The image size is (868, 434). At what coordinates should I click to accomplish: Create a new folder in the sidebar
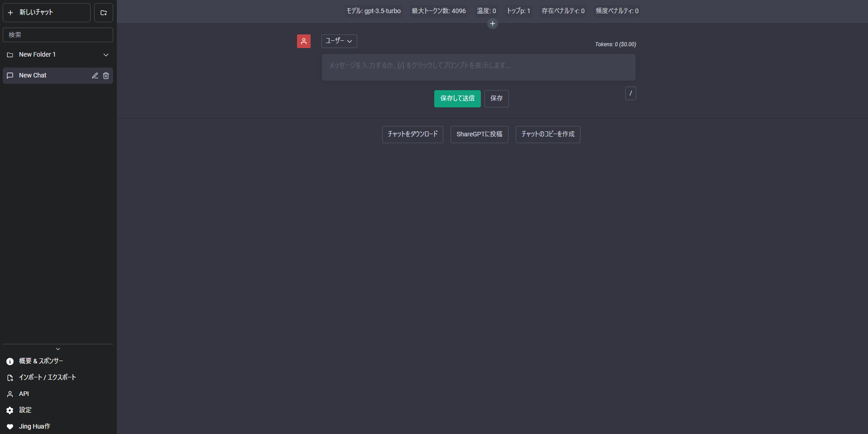point(103,12)
